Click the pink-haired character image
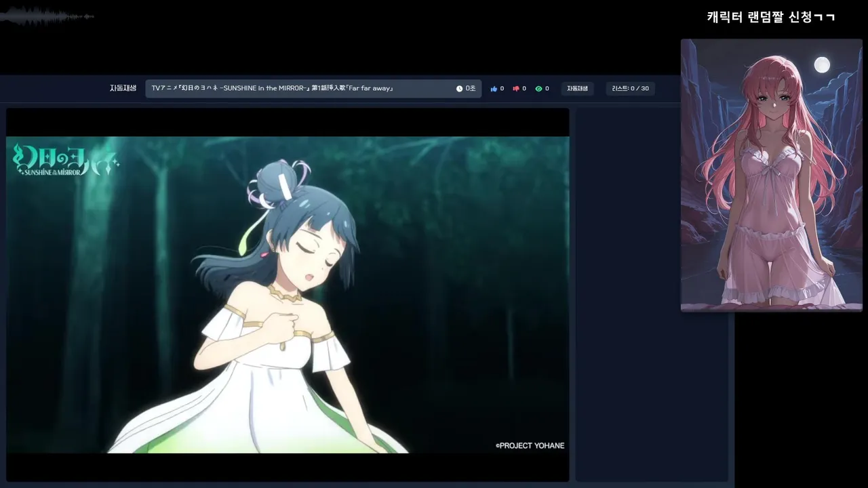The height and width of the screenshot is (488, 868). point(772,175)
